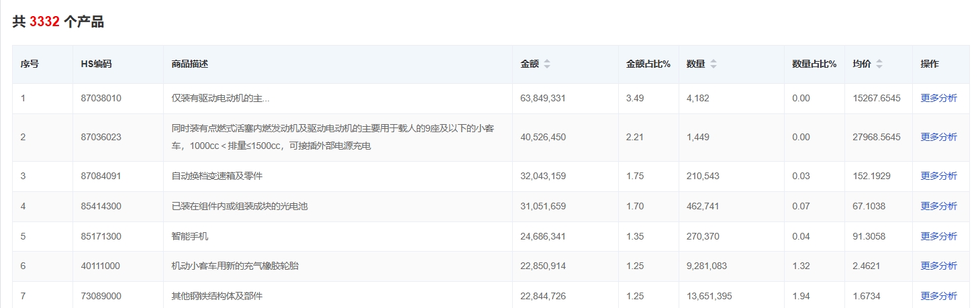The width and height of the screenshot is (980, 308).
Task: Click the 金额占比% column header
Action: (648, 64)
